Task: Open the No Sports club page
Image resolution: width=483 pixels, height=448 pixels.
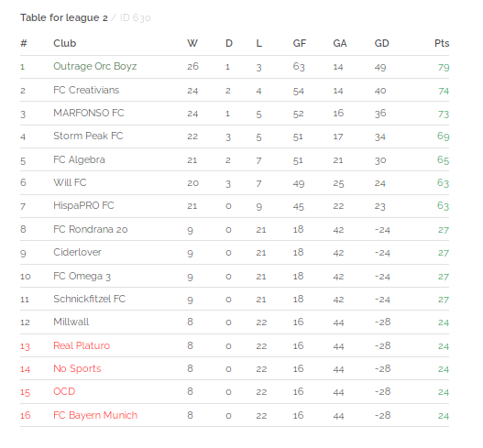Action: tap(77, 368)
